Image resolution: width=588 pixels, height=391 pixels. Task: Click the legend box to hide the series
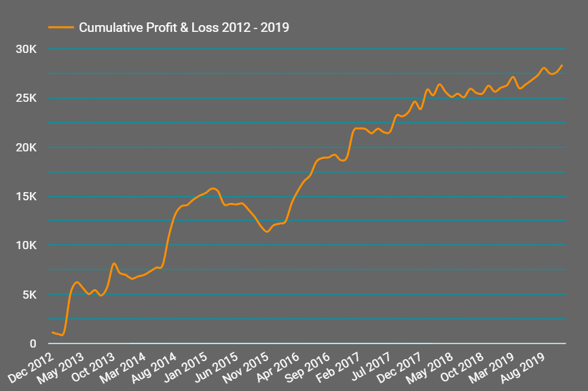(x=170, y=28)
